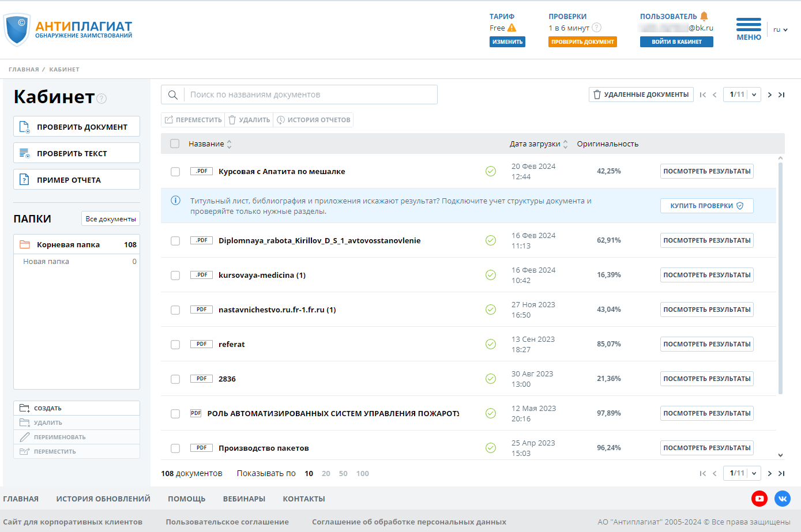Click PDF icon of РОЛЬ АВТОМАТИЗИРОВАННЫХ СИСТЕМ
This screenshot has width=801, height=532.
pos(195,413)
